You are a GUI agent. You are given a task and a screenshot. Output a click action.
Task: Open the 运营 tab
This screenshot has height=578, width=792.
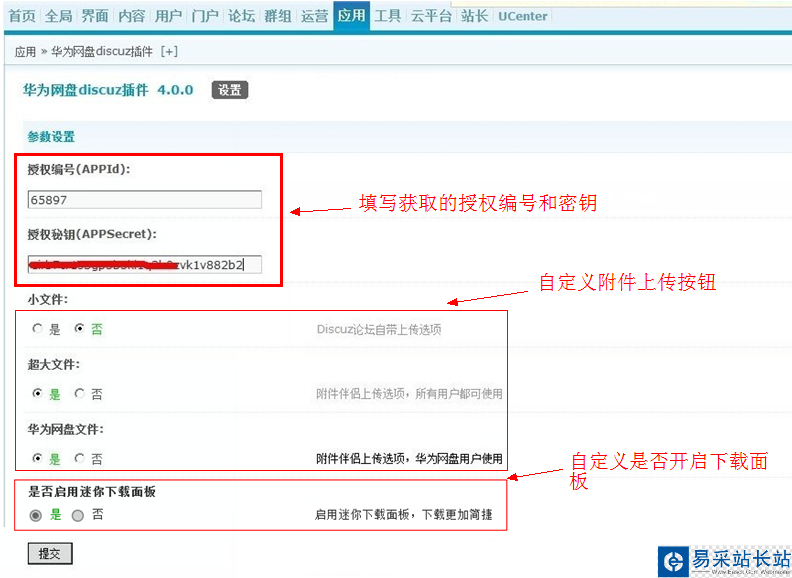(x=314, y=16)
